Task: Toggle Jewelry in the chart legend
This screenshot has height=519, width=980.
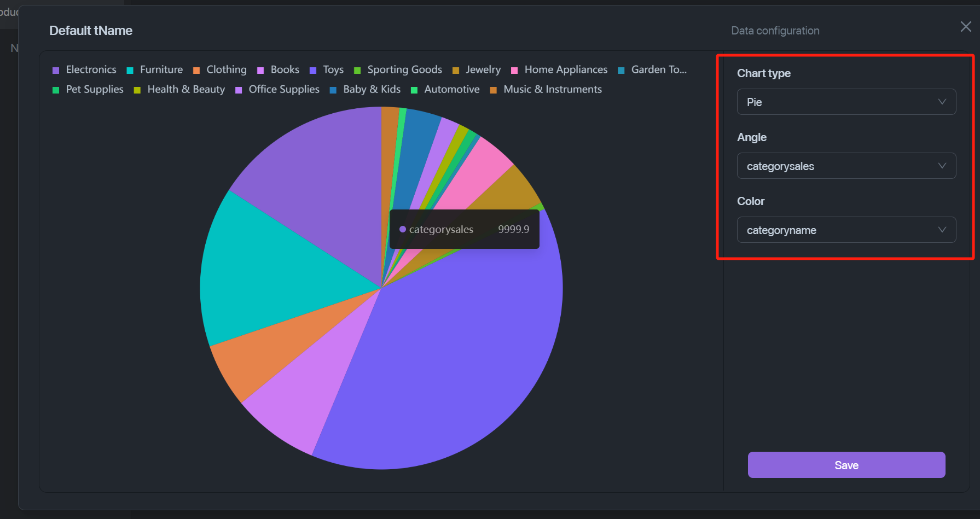Action: click(x=483, y=70)
